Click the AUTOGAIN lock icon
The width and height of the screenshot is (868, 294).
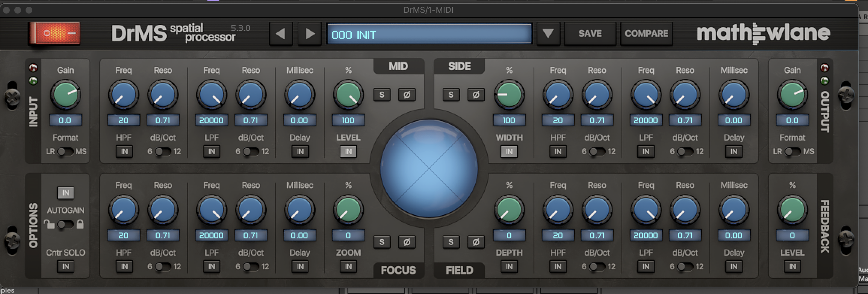80,224
